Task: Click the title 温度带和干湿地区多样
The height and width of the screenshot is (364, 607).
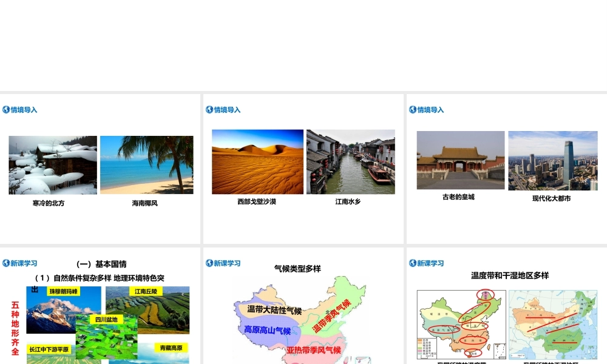Action: click(510, 276)
